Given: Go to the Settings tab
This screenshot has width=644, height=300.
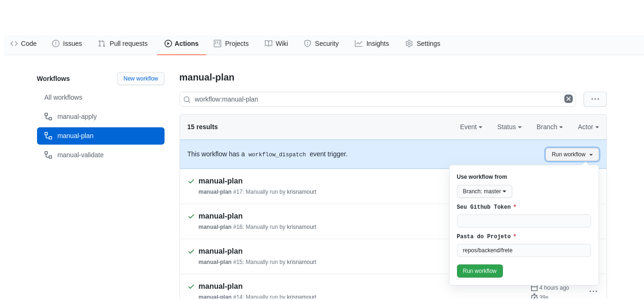Looking at the screenshot, I should click(423, 44).
